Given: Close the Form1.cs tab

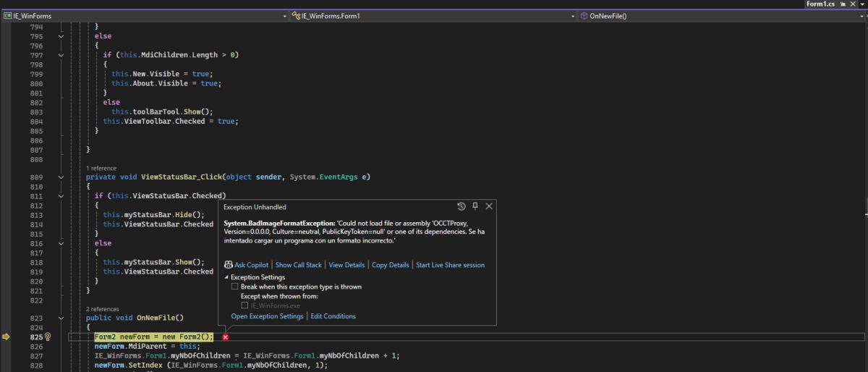Looking at the screenshot, I should point(852,4).
